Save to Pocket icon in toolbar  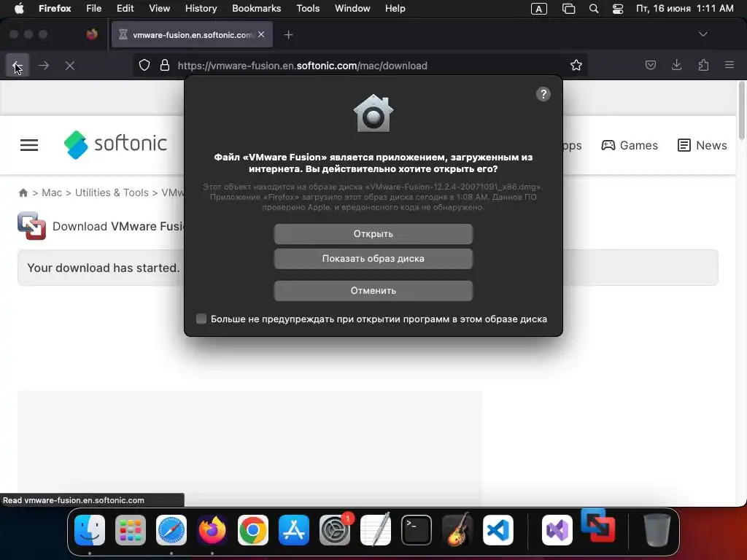(x=650, y=65)
